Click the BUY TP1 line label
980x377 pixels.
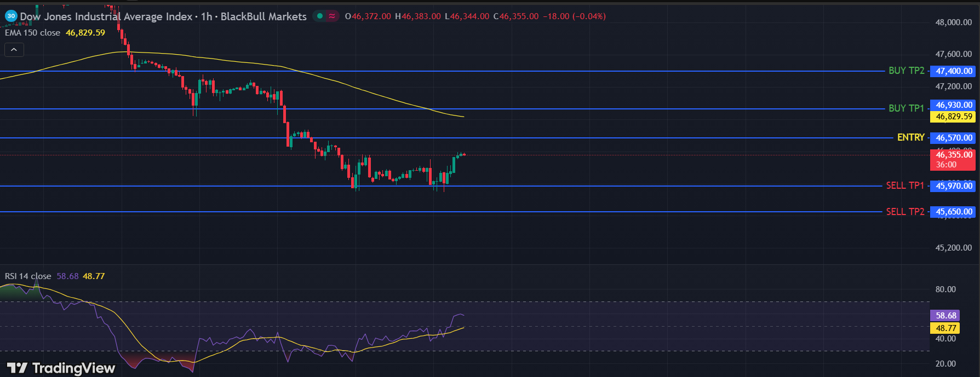pos(906,108)
